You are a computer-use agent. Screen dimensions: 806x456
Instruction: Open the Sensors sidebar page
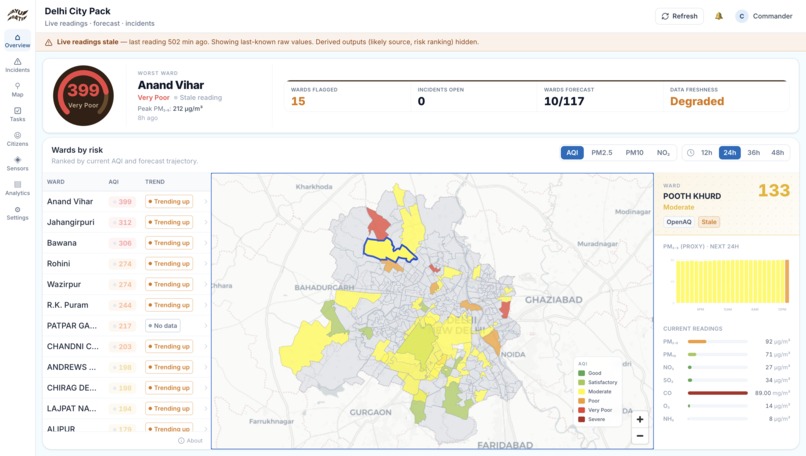(x=17, y=164)
